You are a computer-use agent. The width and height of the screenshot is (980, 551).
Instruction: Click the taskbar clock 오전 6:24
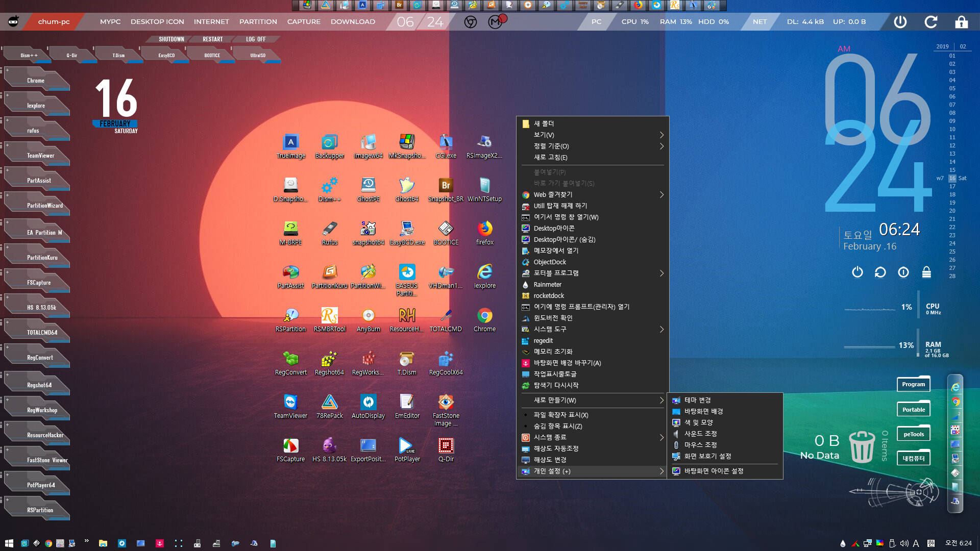click(958, 543)
